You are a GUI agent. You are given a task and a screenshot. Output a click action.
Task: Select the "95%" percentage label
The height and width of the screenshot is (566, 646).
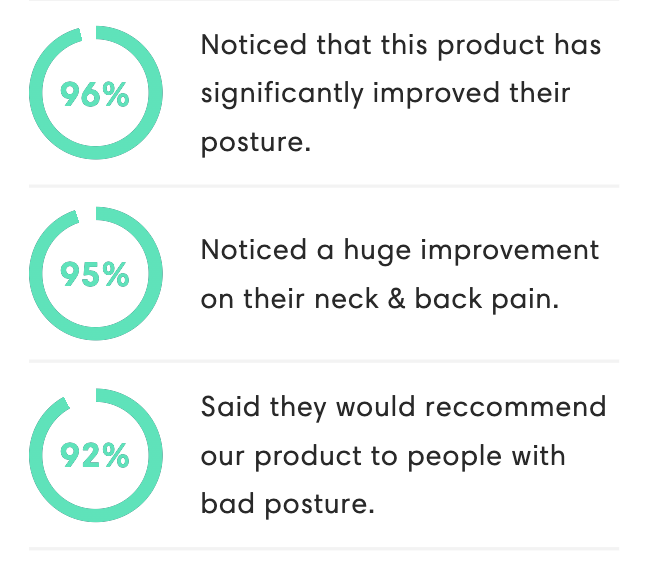tap(95, 274)
